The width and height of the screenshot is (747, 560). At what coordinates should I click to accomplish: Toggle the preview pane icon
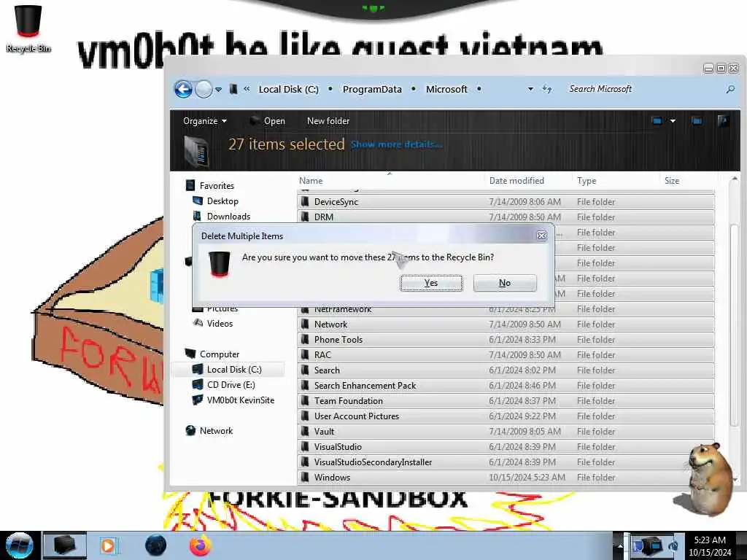click(x=697, y=121)
